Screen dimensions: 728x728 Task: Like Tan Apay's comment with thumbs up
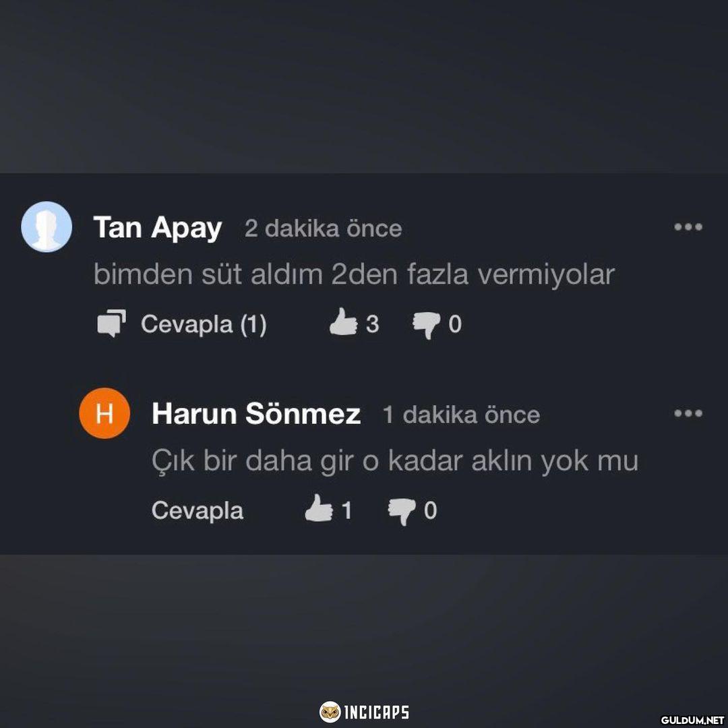coord(343,322)
